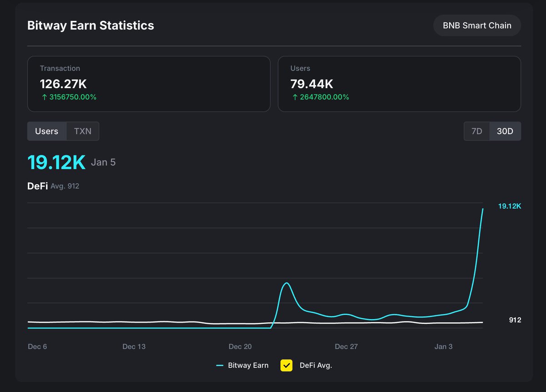The height and width of the screenshot is (392, 546).
Task: Click the green arrow beside 3156750.00%
Action: (x=44, y=97)
